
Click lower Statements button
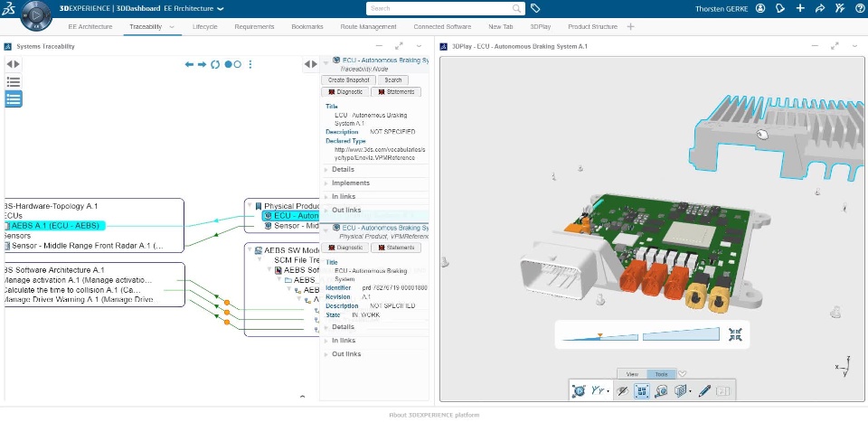(396, 248)
